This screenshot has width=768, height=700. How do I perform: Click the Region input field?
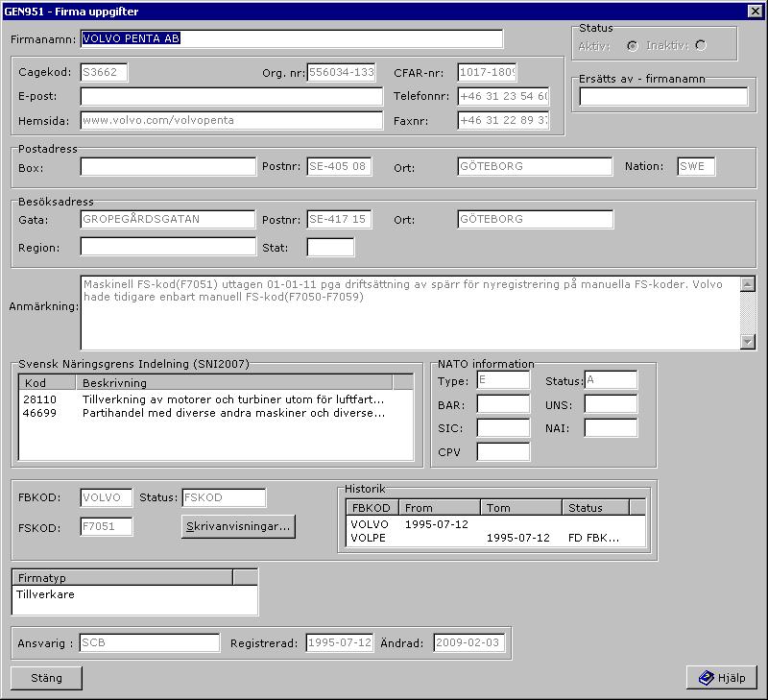(168, 247)
